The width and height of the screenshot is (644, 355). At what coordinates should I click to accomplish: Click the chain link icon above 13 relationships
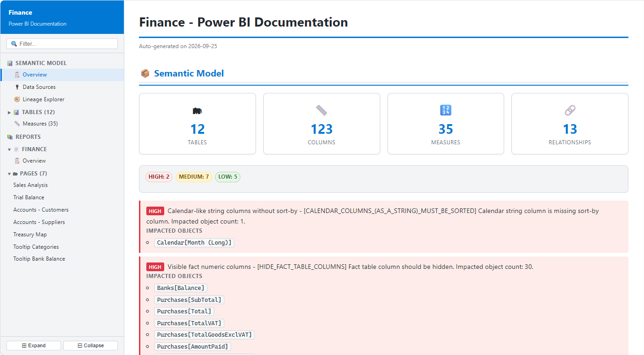pyautogui.click(x=570, y=110)
